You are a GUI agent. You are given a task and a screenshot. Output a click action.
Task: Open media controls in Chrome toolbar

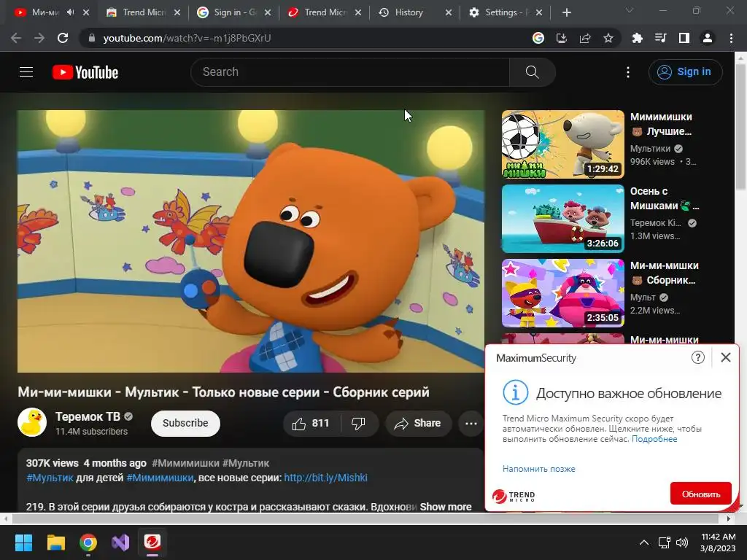pyautogui.click(x=660, y=38)
